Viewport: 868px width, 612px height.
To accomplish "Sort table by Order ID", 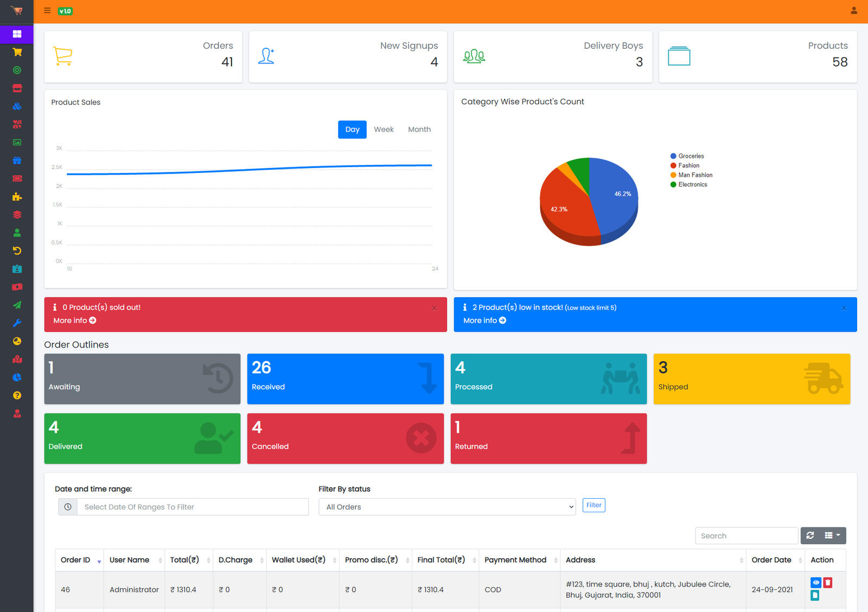I will pyautogui.click(x=79, y=560).
